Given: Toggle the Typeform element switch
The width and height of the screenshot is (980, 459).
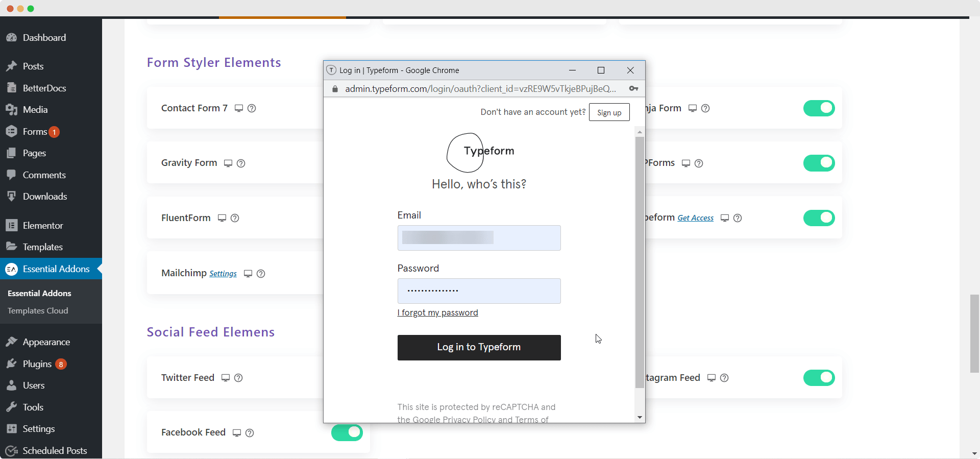Looking at the screenshot, I should pos(819,218).
